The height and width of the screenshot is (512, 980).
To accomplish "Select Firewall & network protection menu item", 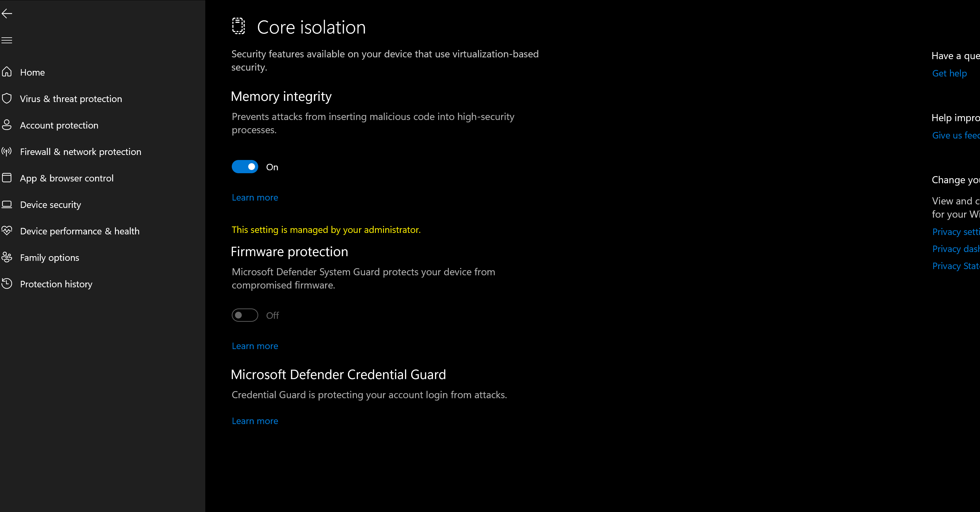I will tap(80, 152).
